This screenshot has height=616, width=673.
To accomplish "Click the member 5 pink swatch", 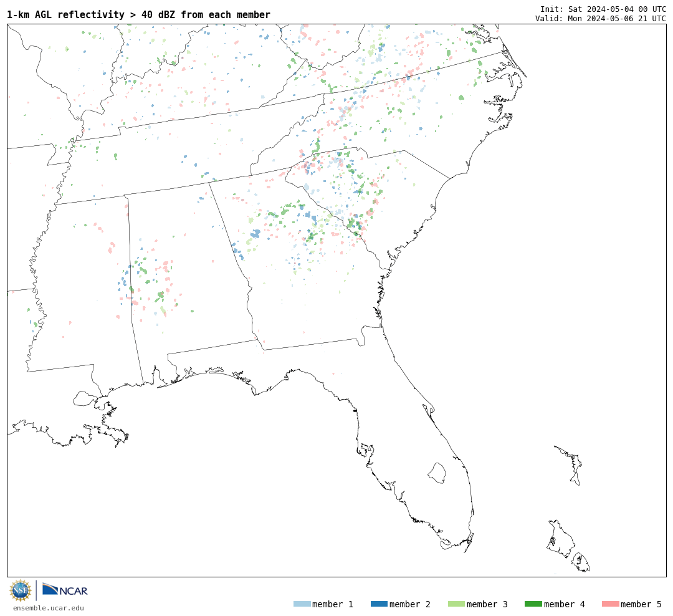I will [x=610, y=604].
